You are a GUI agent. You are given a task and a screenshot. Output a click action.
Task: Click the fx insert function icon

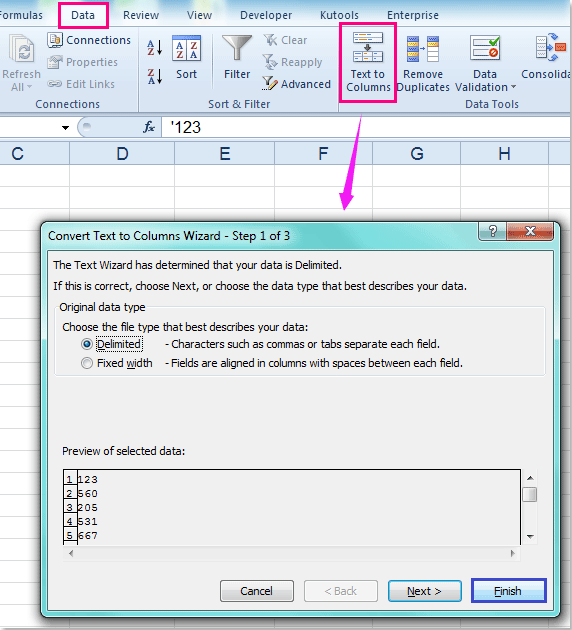[x=149, y=127]
